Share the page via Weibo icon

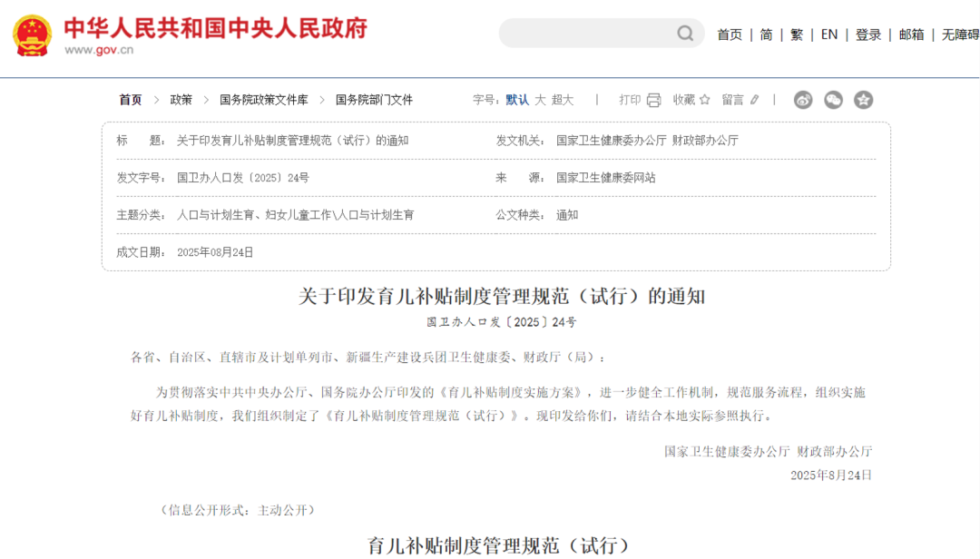(803, 100)
